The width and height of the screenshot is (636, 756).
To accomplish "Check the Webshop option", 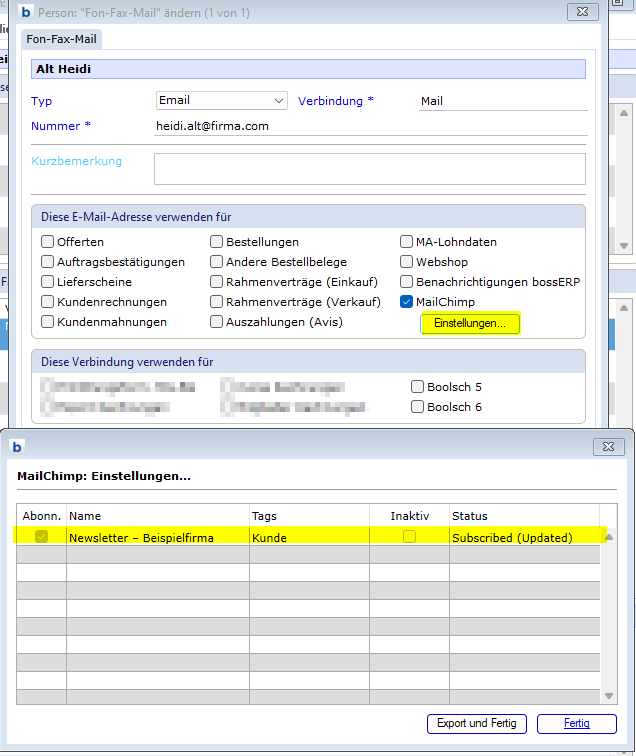I will (x=406, y=262).
